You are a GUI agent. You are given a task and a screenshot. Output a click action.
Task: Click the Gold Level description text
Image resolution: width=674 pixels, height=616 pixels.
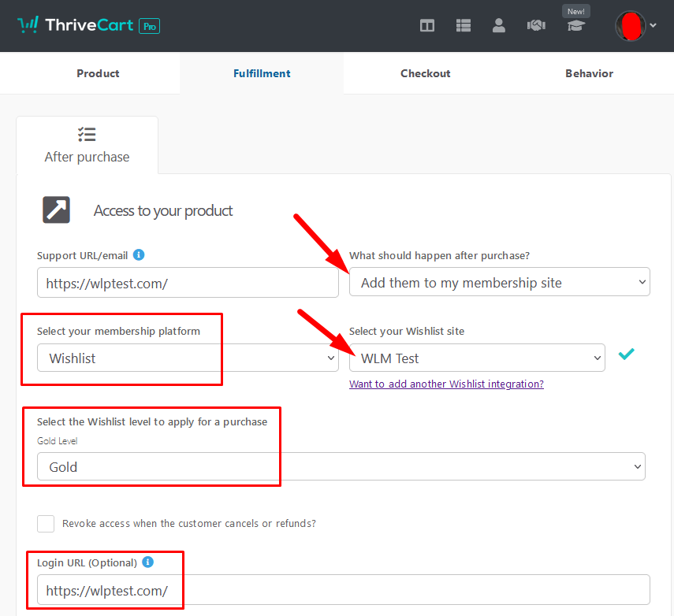pyautogui.click(x=58, y=441)
